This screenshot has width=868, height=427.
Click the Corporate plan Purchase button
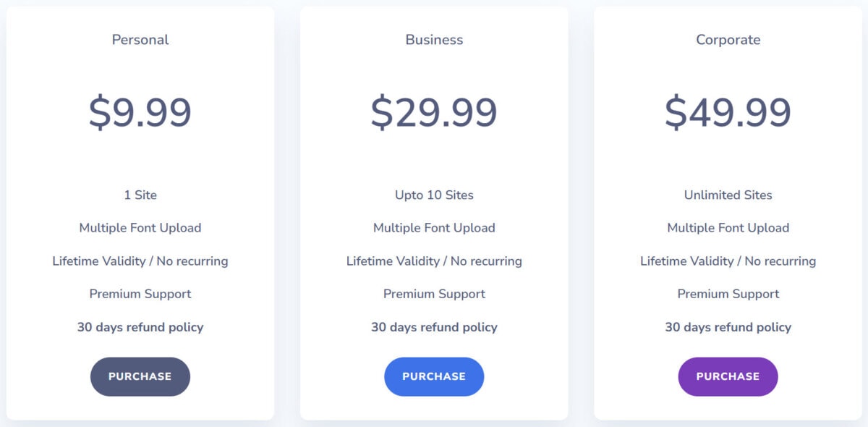point(728,376)
